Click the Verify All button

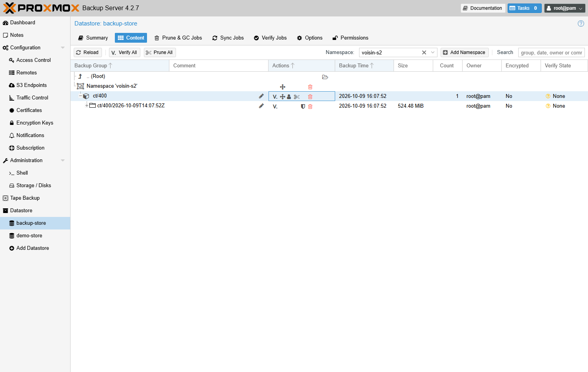coord(124,52)
